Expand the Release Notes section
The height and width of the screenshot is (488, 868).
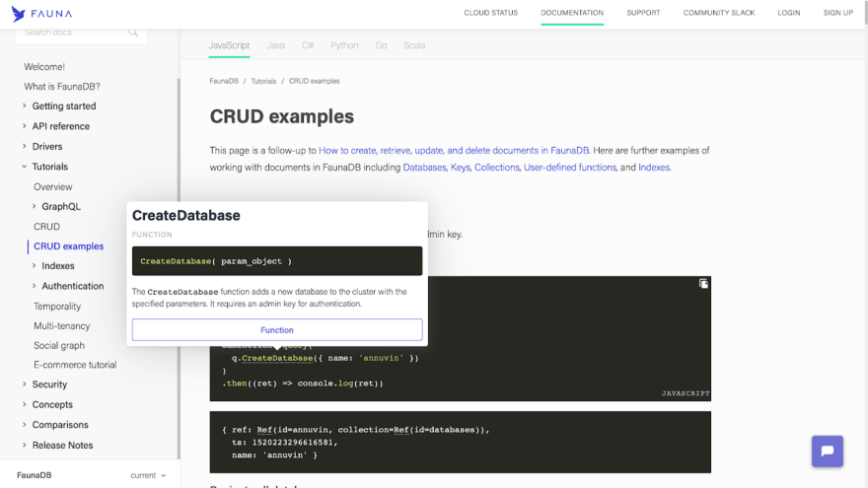click(x=25, y=445)
